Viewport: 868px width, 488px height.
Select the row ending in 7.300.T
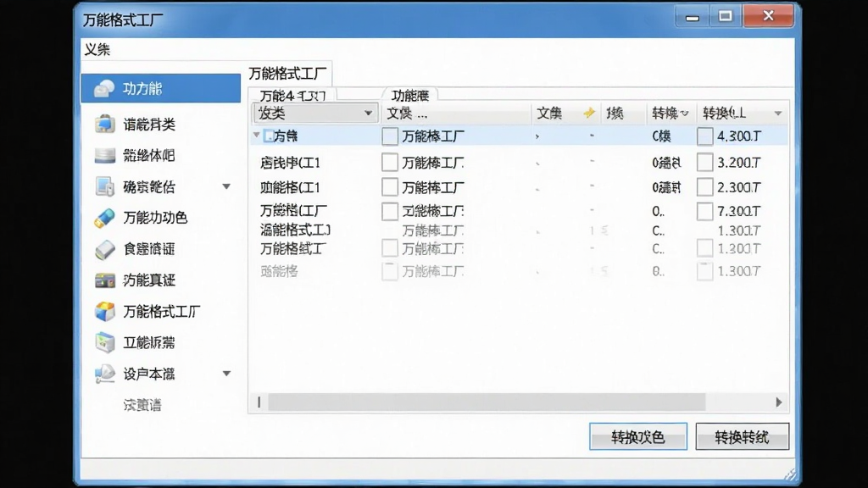pyautogui.click(x=520, y=211)
